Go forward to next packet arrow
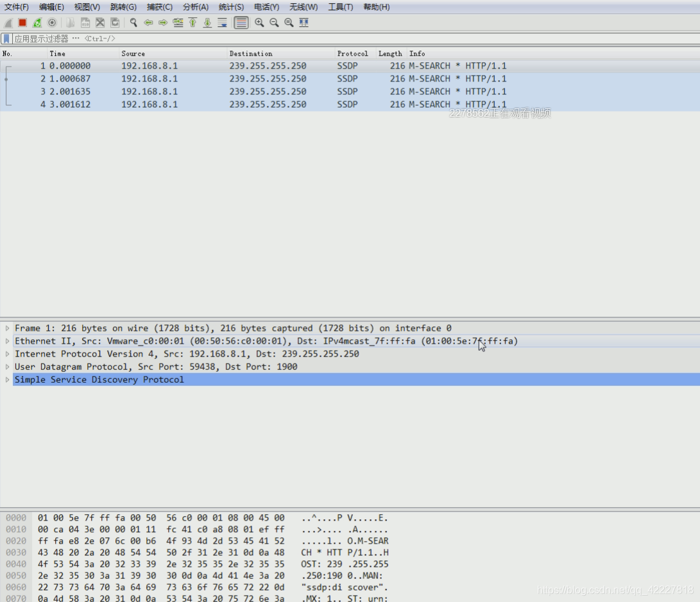The image size is (700, 602). [x=163, y=22]
